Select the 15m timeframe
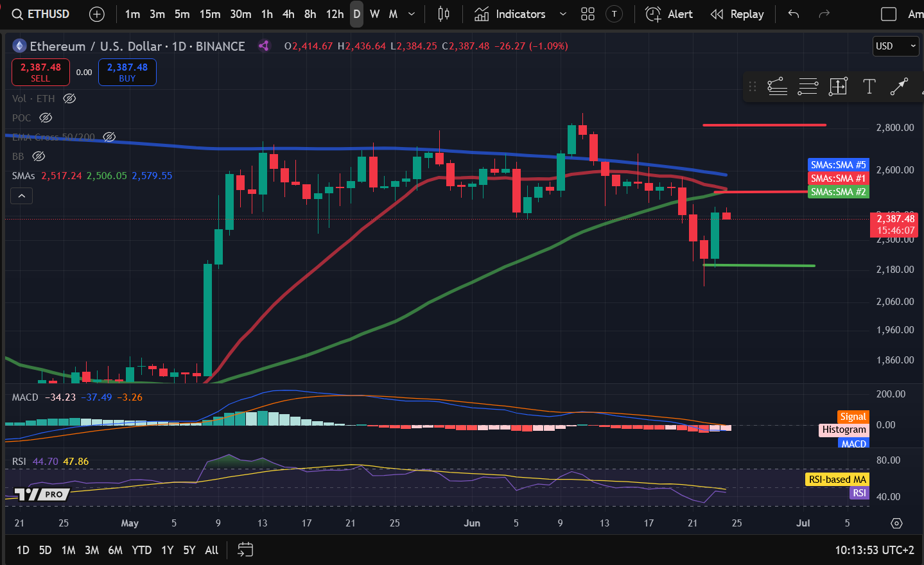The image size is (924, 565). (x=210, y=14)
